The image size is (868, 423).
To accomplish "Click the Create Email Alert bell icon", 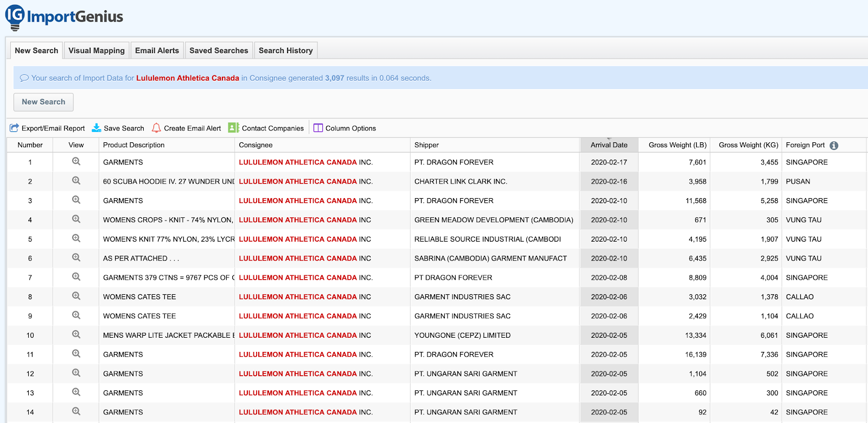I will pyautogui.click(x=156, y=128).
